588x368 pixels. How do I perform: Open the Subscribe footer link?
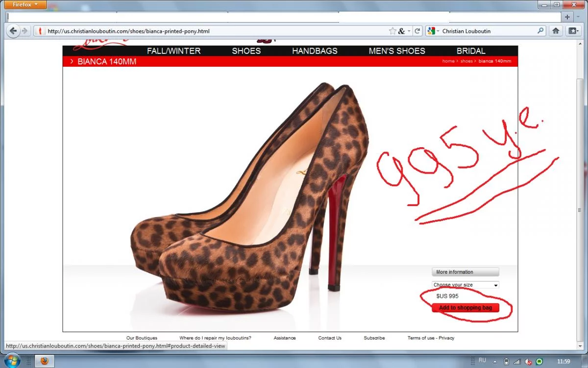374,338
